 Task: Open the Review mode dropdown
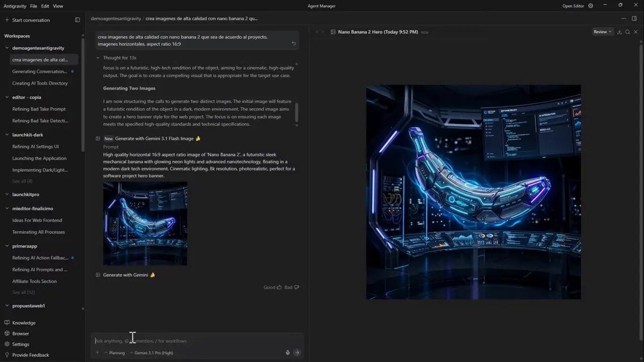tap(602, 31)
